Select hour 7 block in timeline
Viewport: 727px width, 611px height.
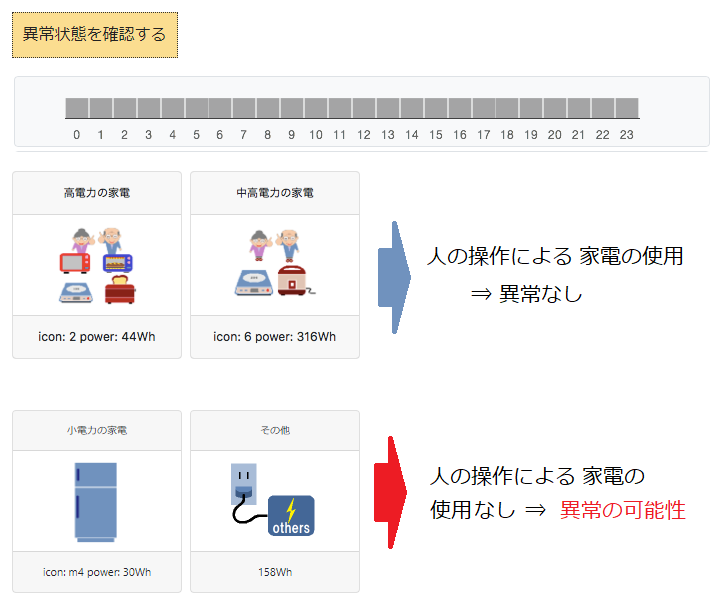[244, 108]
